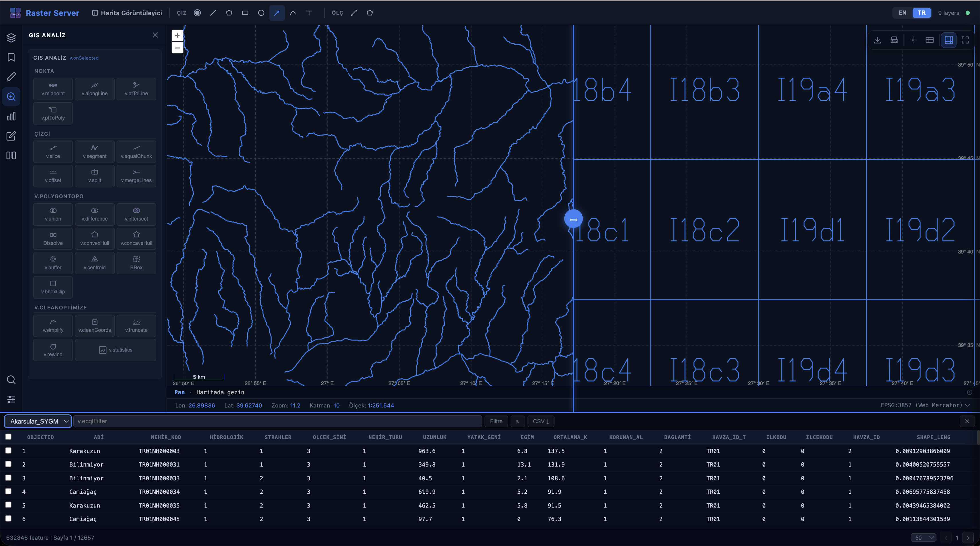Screen dimensions: 980x546
Task: Click the v.simplify tool
Action: click(53, 325)
